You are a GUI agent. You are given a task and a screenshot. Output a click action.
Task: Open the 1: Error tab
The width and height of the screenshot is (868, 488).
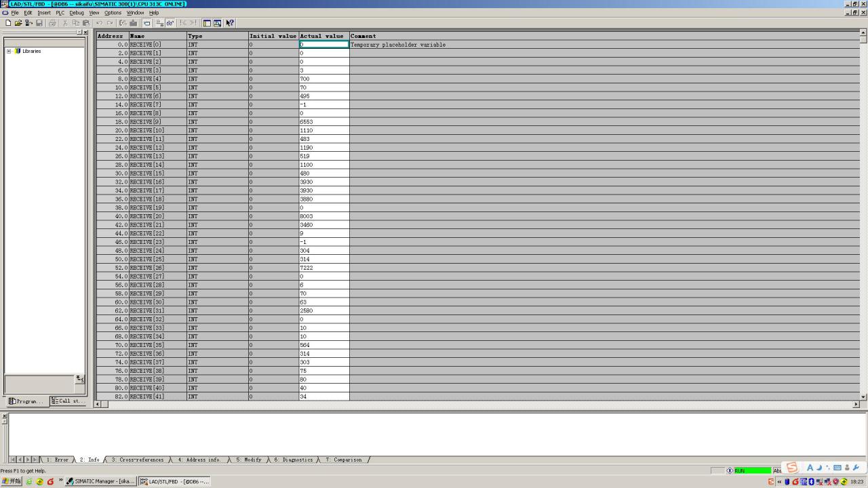pyautogui.click(x=58, y=460)
